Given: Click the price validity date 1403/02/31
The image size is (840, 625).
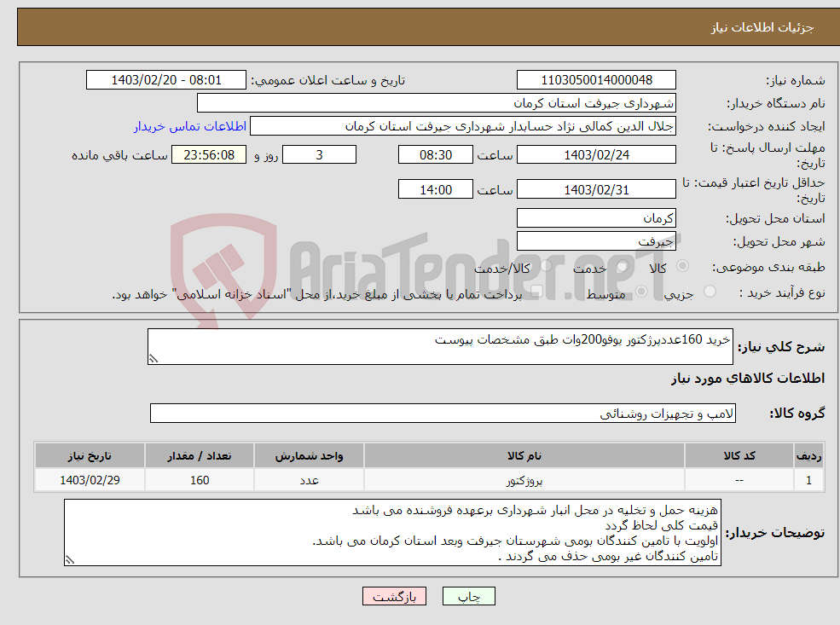Looking at the screenshot, I should coord(596,189).
